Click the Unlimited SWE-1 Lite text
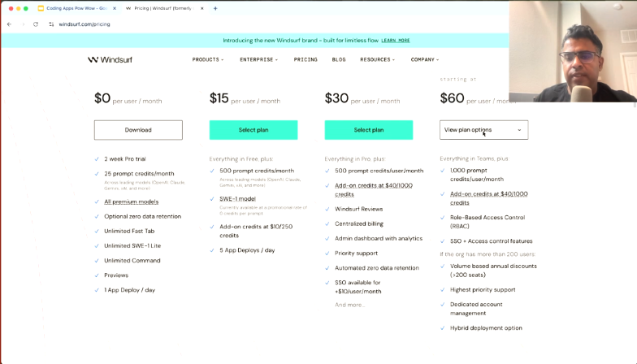 (132, 245)
